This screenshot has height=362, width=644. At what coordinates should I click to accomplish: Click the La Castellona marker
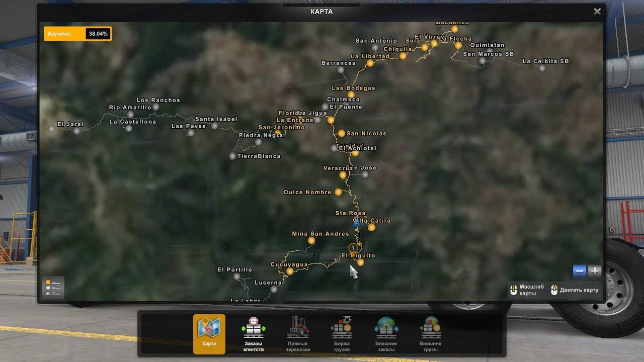tap(129, 129)
